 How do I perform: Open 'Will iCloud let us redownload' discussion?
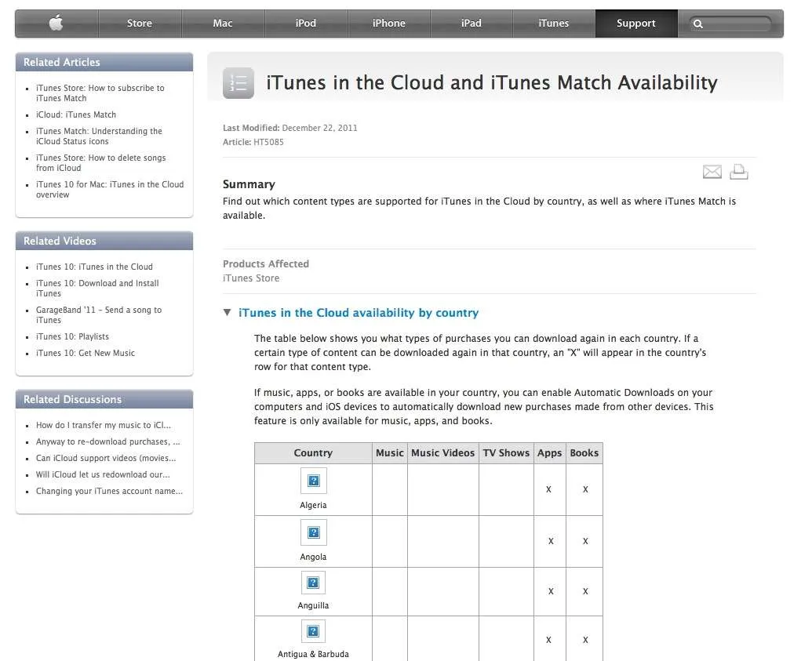click(103, 474)
